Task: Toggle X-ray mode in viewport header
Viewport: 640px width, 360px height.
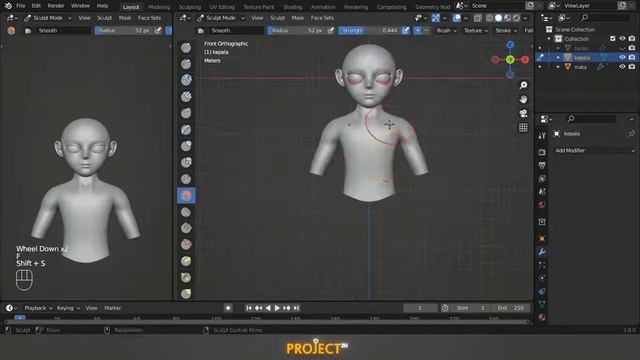Action: [477, 18]
